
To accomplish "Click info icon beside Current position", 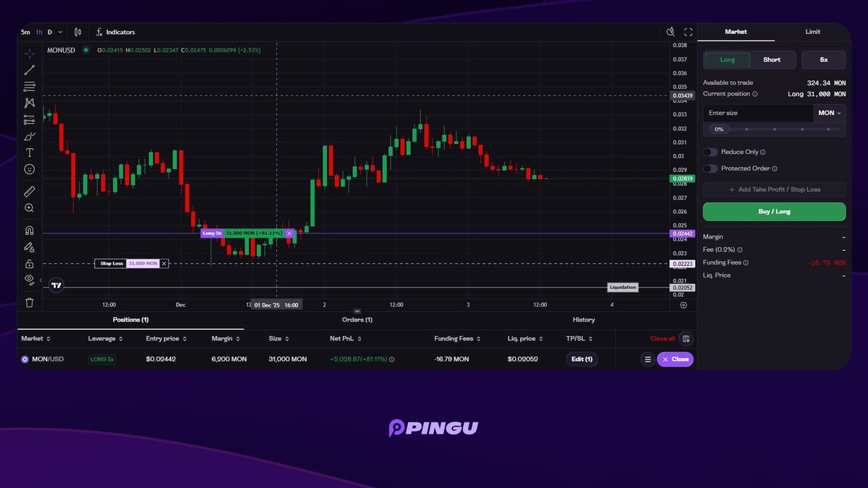I will (755, 94).
